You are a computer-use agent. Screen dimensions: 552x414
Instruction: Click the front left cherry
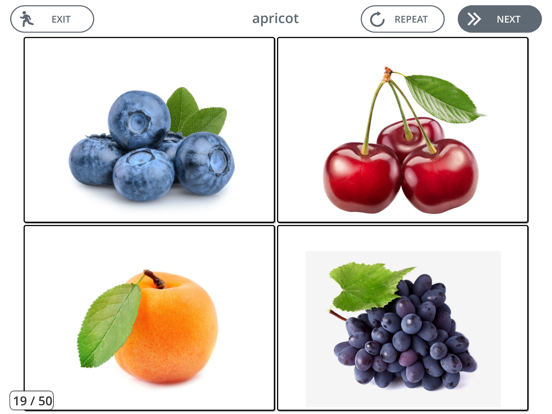(x=362, y=178)
